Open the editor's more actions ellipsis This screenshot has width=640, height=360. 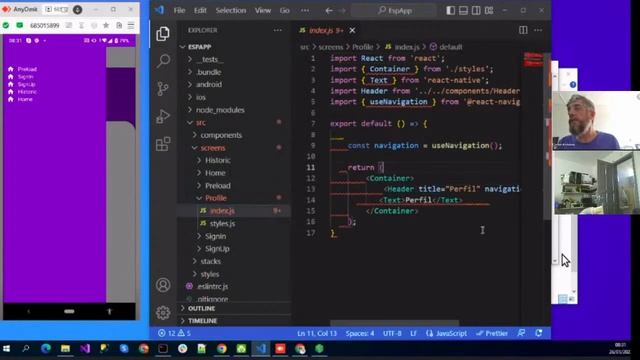tap(538, 30)
